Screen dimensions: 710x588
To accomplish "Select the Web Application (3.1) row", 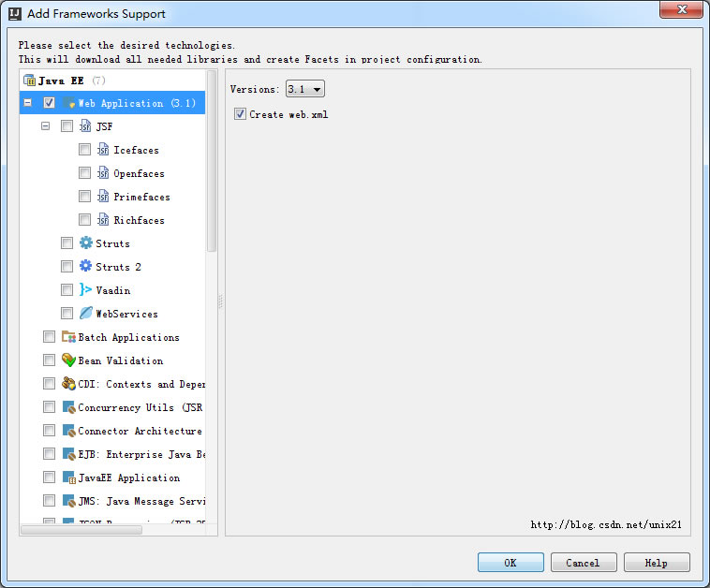I will 112,103.
